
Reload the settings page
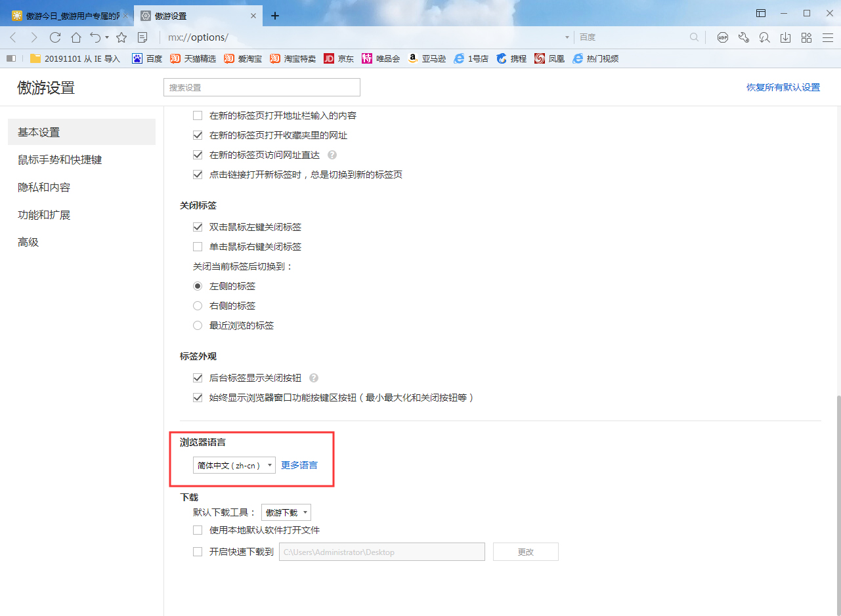click(x=55, y=37)
